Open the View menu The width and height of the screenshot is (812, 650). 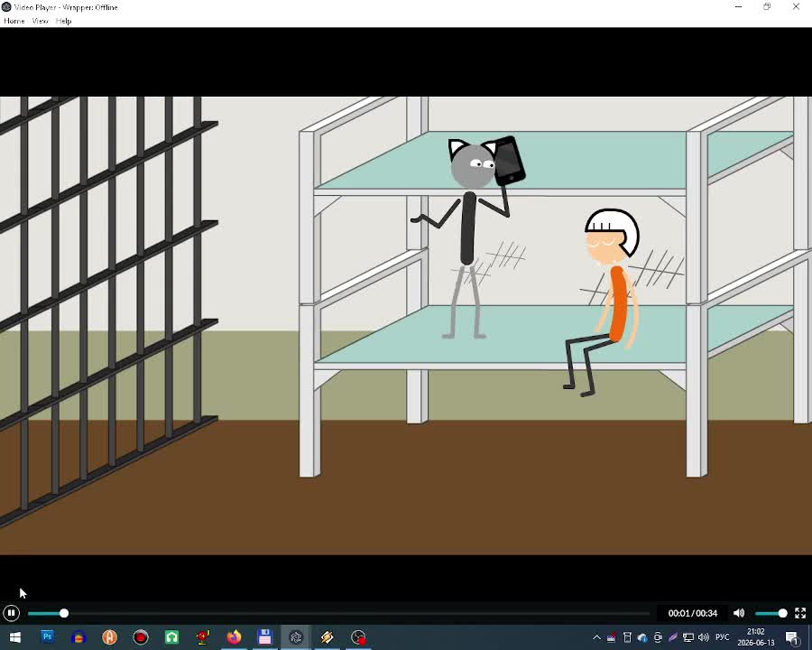(x=40, y=21)
